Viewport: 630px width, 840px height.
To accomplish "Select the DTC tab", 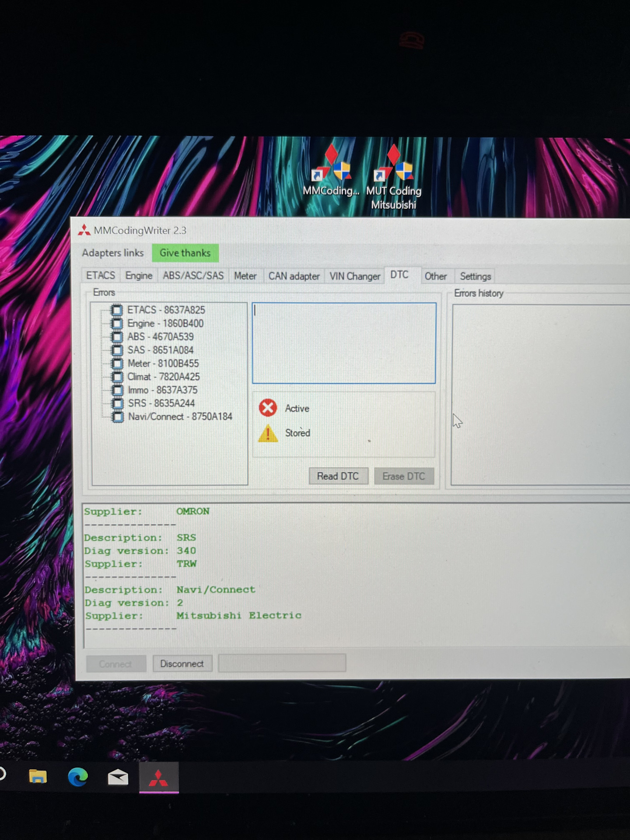I will 399,275.
